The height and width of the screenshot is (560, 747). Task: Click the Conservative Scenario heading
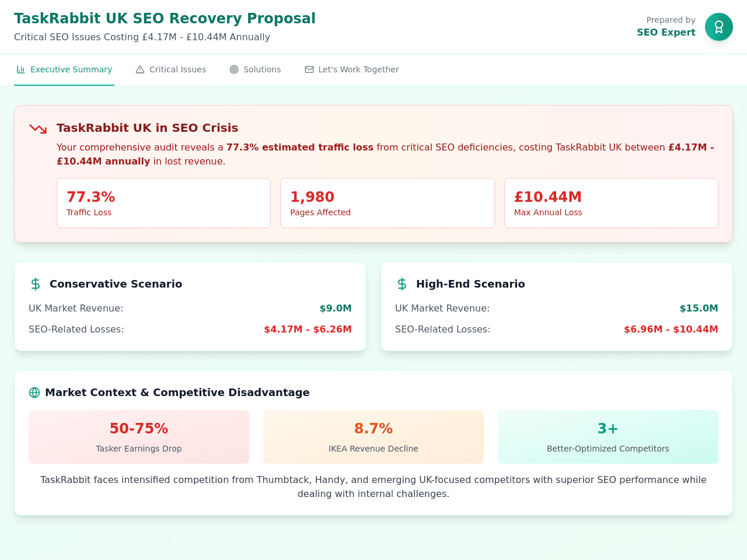[x=116, y=284]
